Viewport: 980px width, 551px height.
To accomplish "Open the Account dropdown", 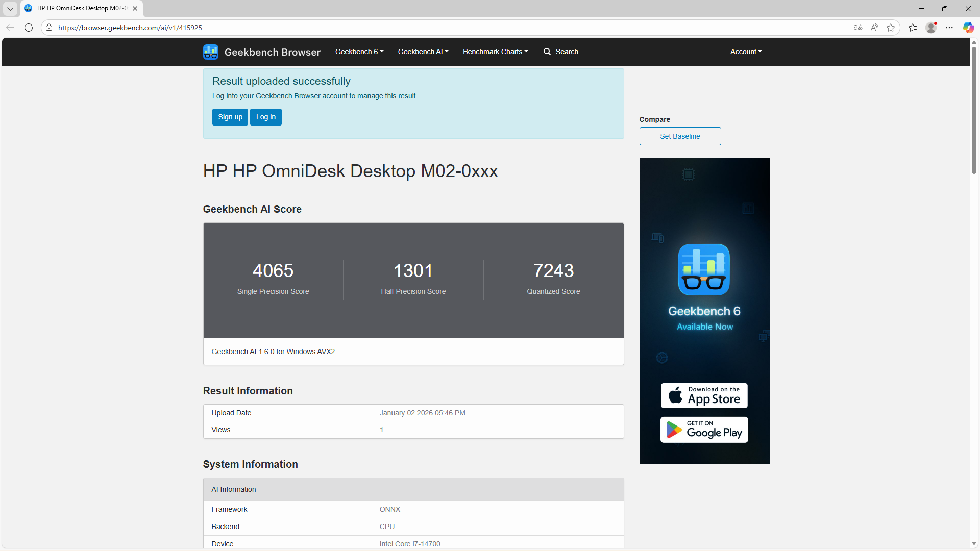I will point(745,52).
